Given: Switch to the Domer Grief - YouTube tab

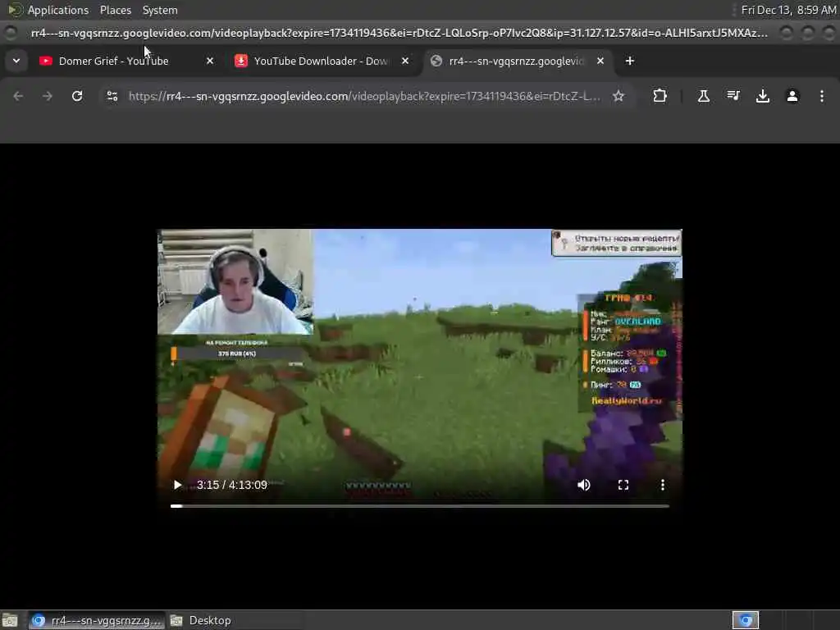Looking at the screenshot, I should click(127, 61).
